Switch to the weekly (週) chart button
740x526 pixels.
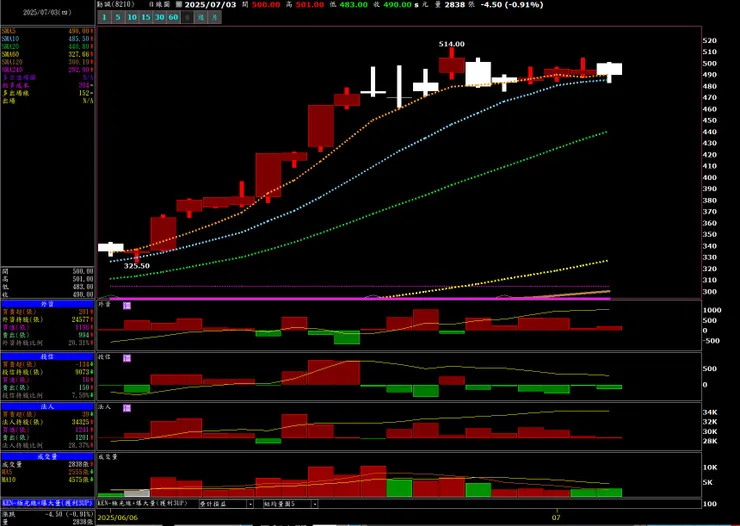click(201, 17)
